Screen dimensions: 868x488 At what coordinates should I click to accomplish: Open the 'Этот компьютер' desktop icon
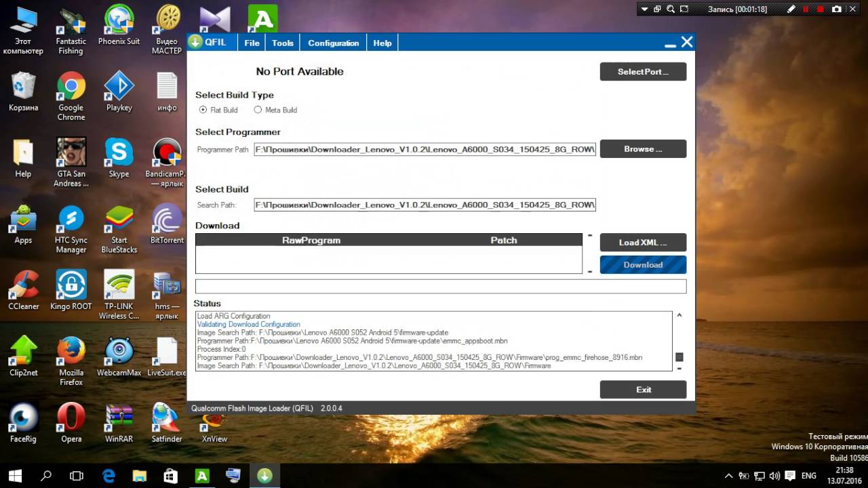point(23,31)
